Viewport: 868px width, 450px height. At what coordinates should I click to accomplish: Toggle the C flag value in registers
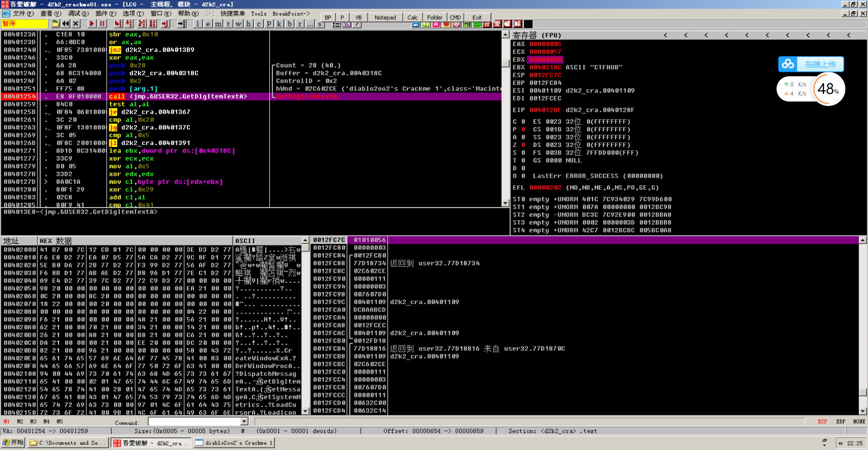tap(523, 122)
